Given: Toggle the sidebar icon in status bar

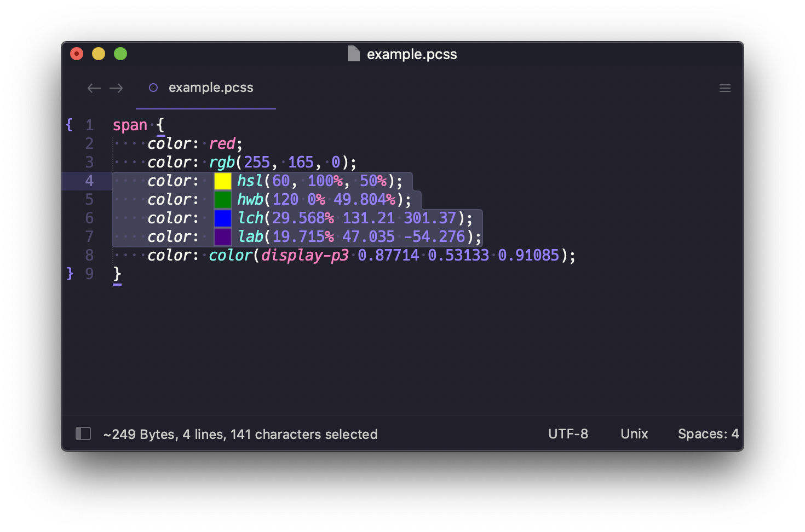Looking at the screenshot, I should [83, 434].
